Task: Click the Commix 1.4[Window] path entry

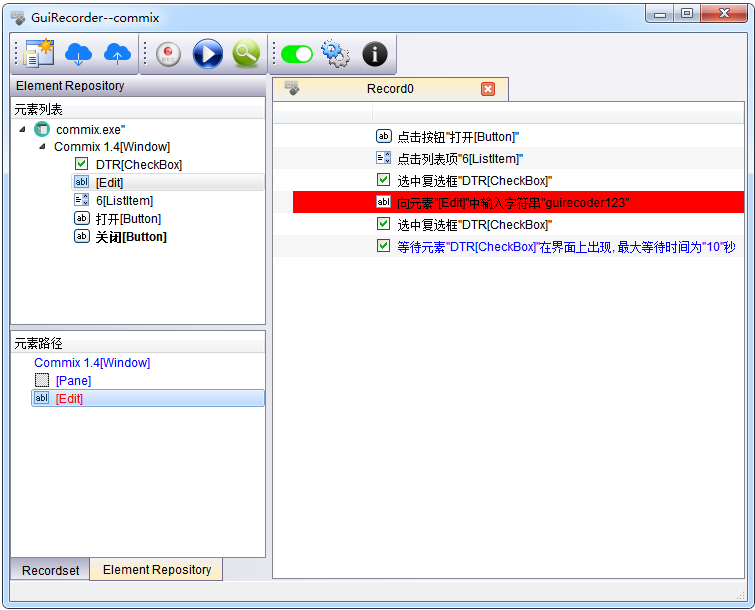Action: point(92,363)
